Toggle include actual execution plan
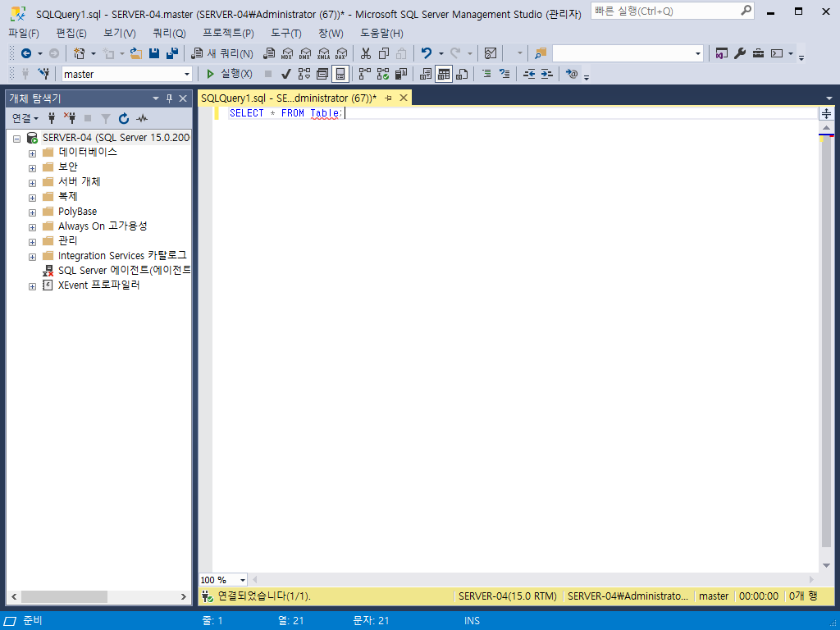Screen dimensions: 840x630 [x=365, y=74]
